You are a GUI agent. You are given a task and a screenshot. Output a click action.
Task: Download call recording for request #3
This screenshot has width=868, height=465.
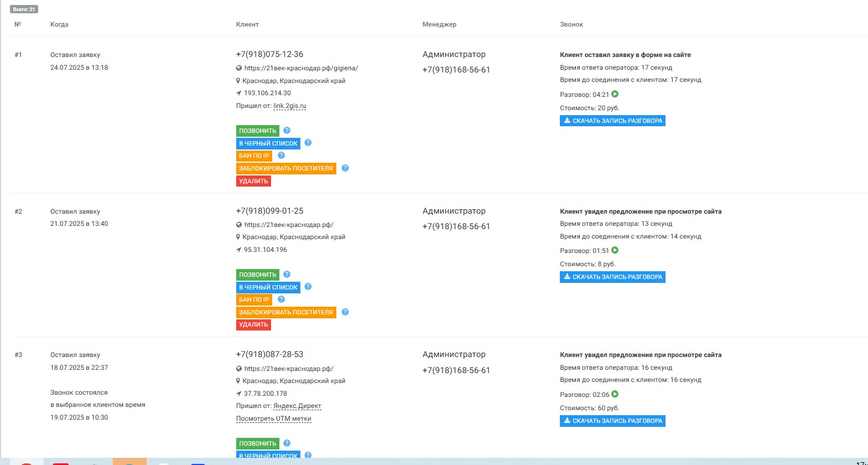coord(612,421)
